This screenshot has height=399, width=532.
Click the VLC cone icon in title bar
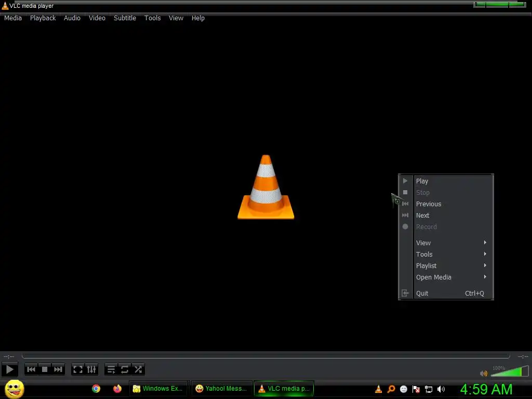point(5,5)
